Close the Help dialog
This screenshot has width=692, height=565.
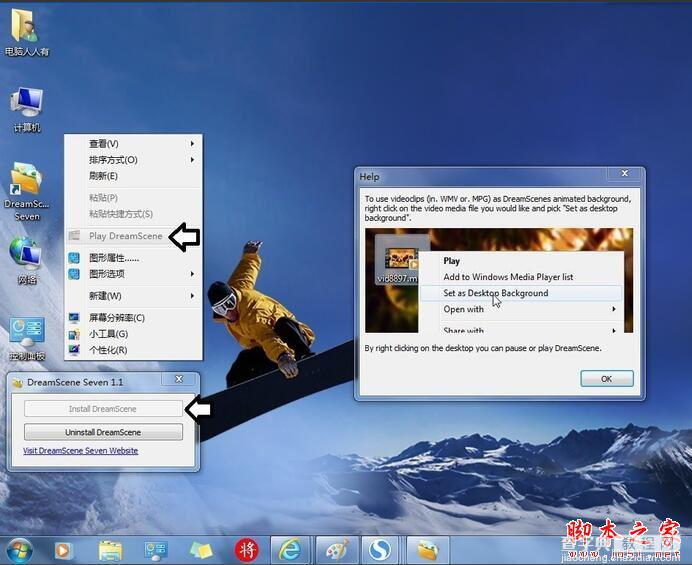624,173
